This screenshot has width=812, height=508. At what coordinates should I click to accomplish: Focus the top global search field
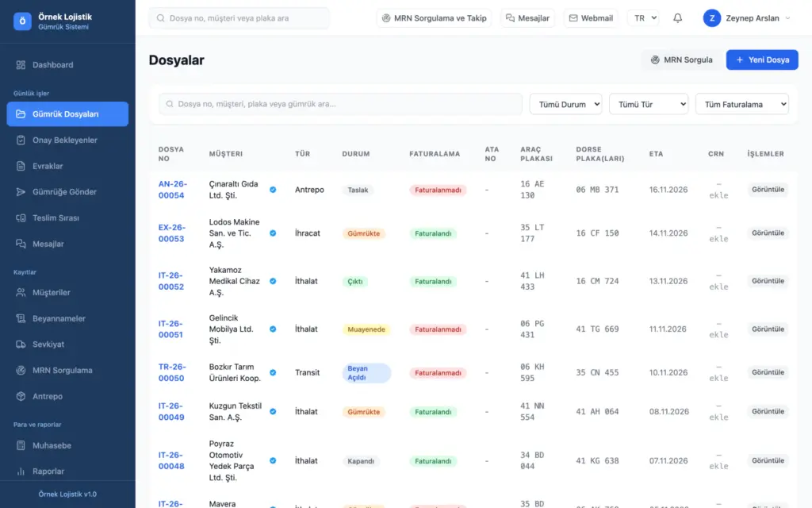point(239,18)
